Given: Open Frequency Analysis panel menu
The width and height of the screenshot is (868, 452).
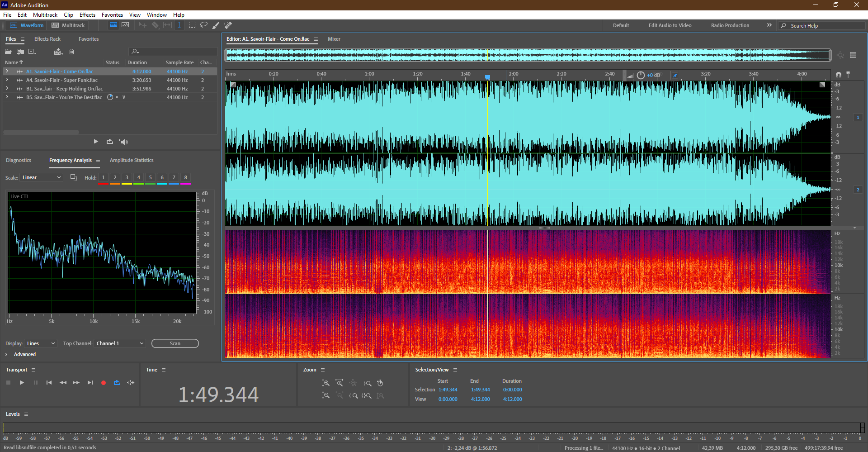Looking at the screenshot, I should click(x=98, y=160).
